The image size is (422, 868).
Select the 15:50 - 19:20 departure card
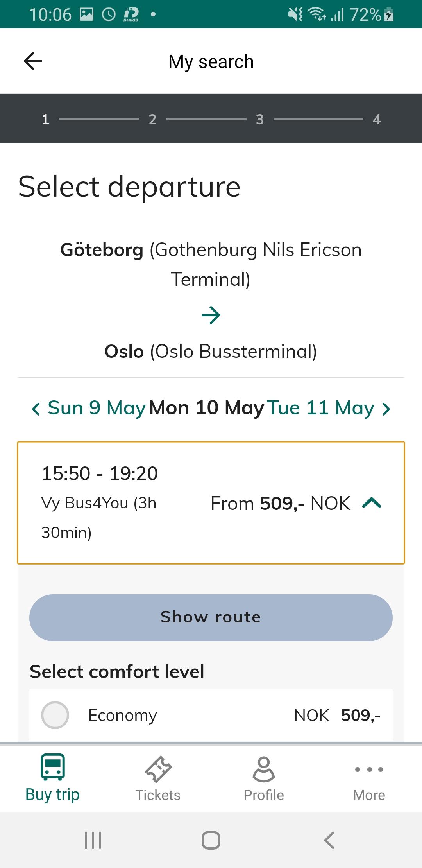pyautogui.click(x=156, y=503)
